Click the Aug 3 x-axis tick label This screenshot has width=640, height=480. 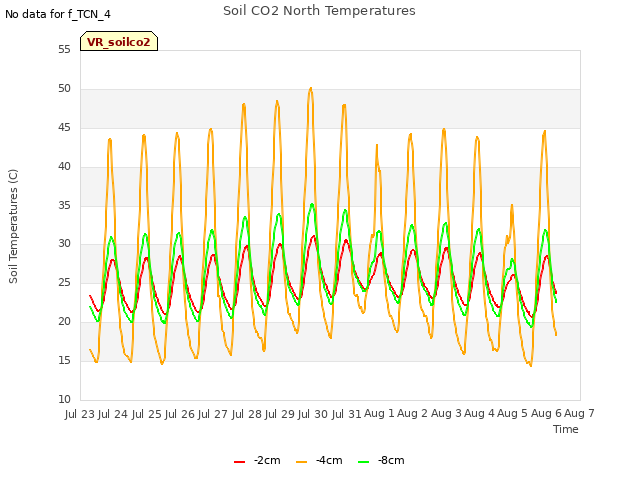(x=446, y=414)
